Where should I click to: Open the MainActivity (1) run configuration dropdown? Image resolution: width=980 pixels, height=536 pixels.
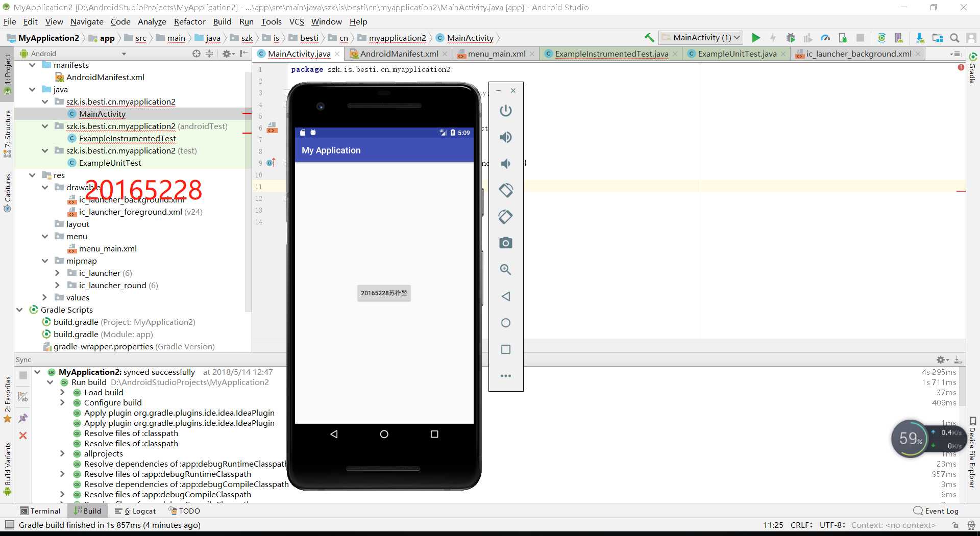tap(701, 38)
